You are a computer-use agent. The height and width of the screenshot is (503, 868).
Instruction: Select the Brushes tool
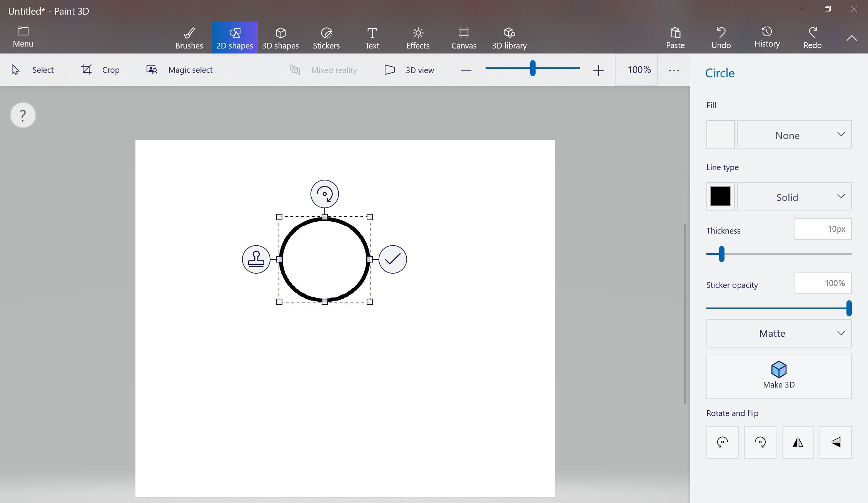[x=189, y=37]
